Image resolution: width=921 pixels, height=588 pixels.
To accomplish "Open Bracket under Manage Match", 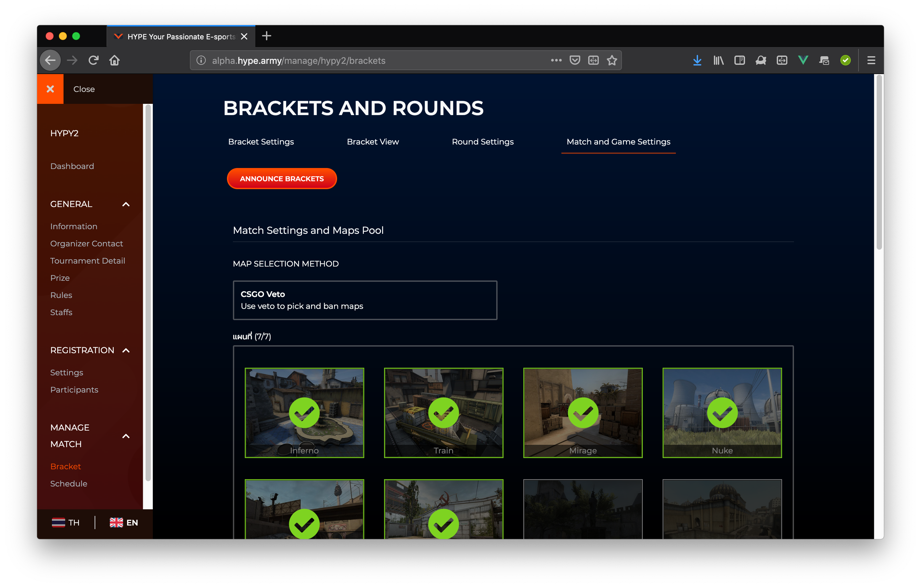I will [66, 466].
